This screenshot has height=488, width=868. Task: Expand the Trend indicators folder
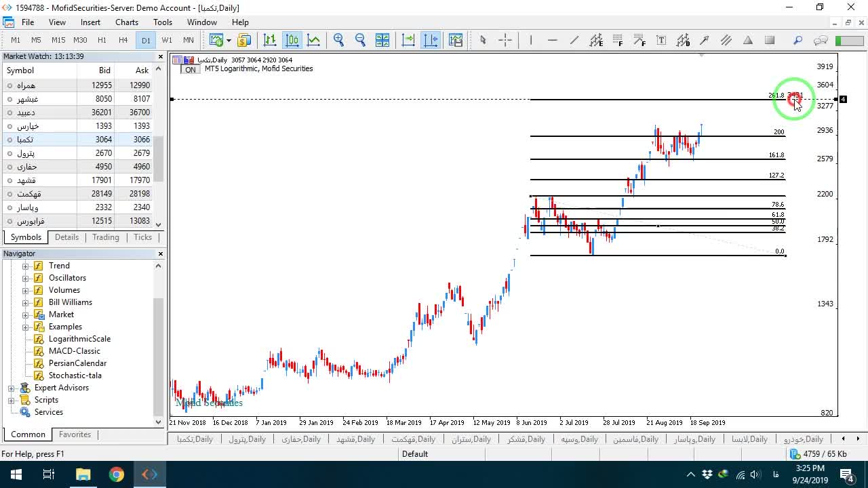pyautogui.click(x=26, y=266)
